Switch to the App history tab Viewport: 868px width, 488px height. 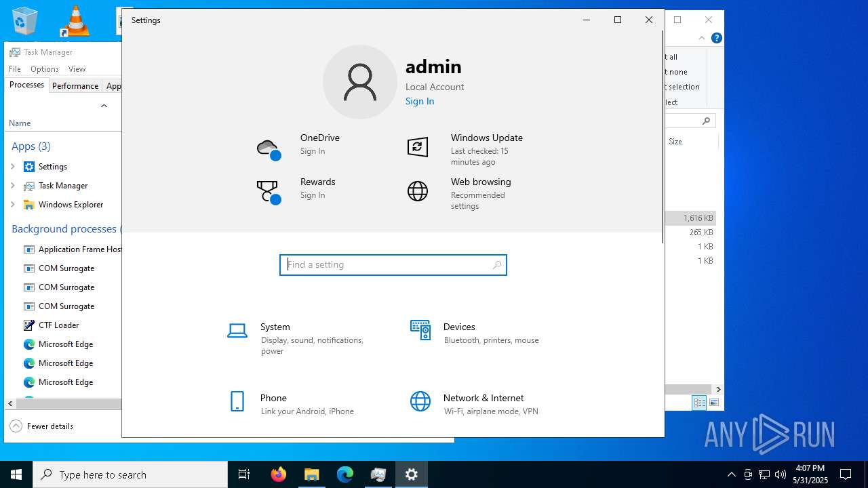[x=113, y=86]
